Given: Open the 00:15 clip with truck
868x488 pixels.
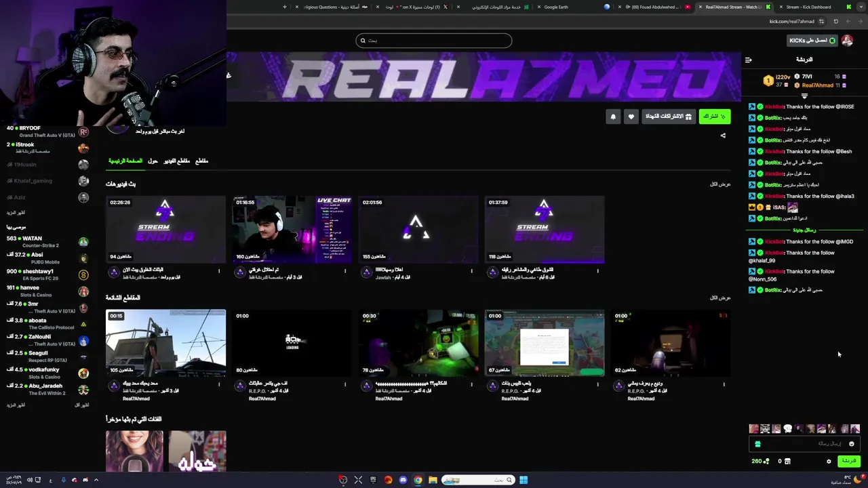Looking at the screenshot, I should tap(165, 343).
